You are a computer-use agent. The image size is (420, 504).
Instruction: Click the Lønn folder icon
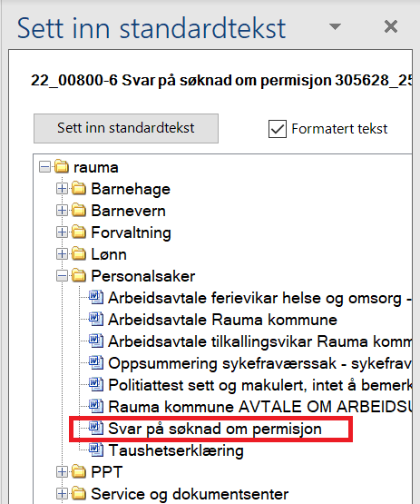79,254
